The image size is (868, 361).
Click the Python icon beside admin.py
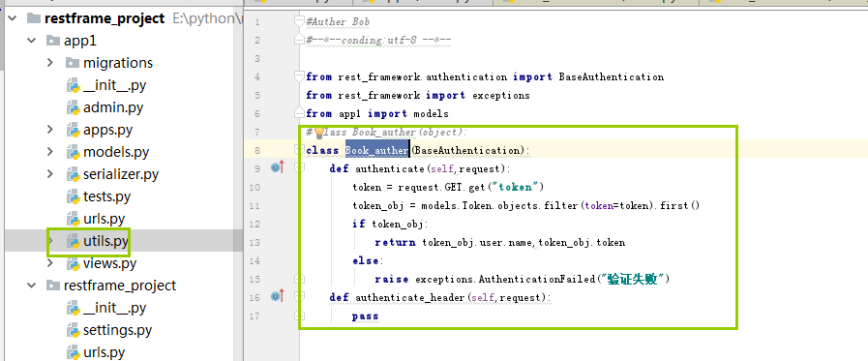click(x=74, y=107)
